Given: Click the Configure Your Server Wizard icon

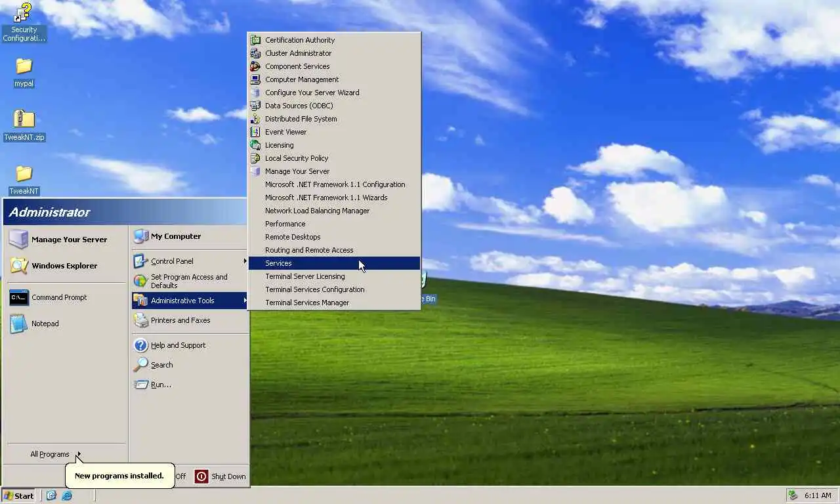Looking at the screenshot, I should coord(255,93).
